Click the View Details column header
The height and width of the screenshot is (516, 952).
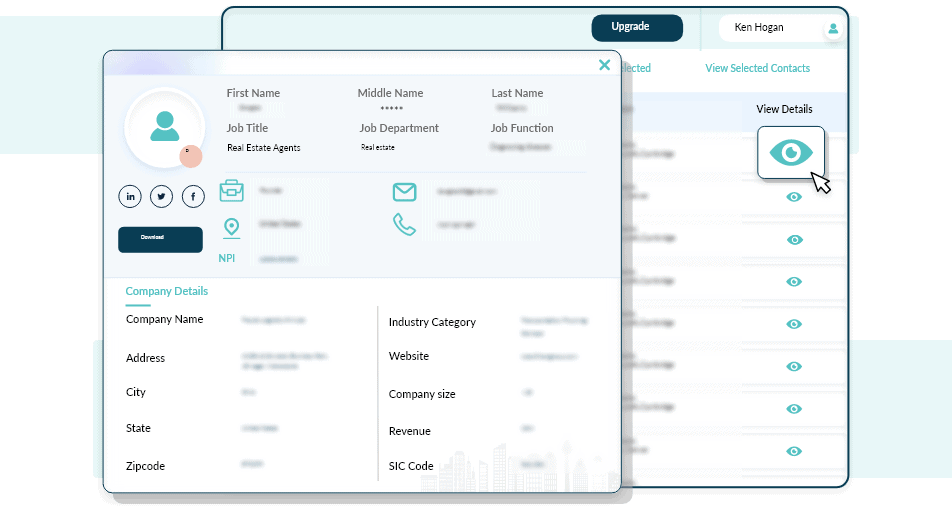(x=784, y=109)
